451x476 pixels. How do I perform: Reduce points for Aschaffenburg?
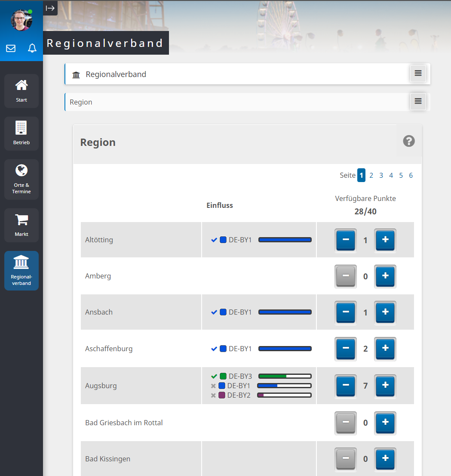[346, 349]
